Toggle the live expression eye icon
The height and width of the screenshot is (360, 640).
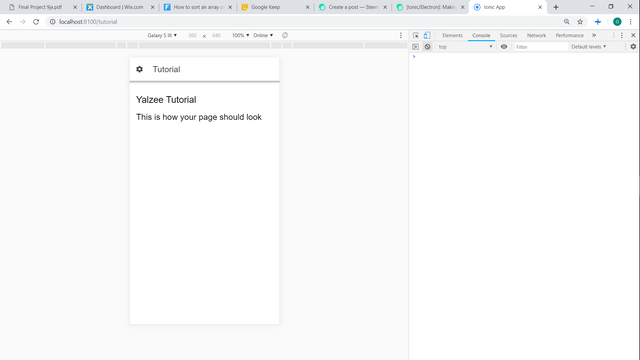[x=504, y=47]
